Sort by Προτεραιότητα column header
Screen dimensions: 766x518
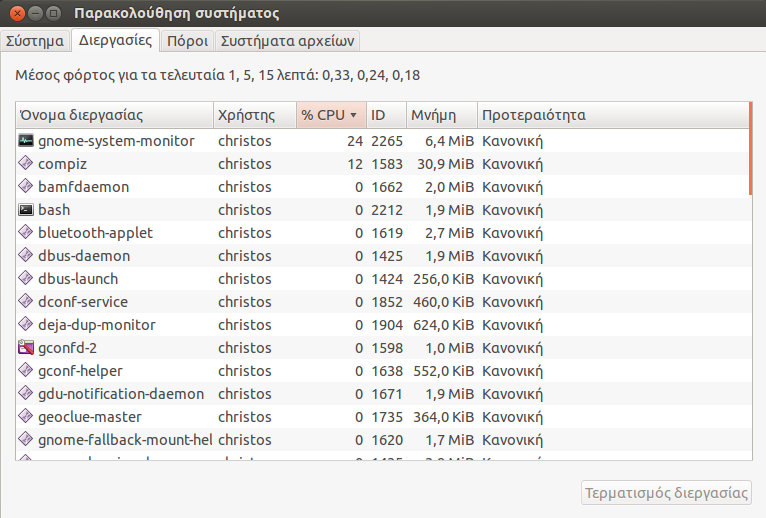(x=613, y=115)
